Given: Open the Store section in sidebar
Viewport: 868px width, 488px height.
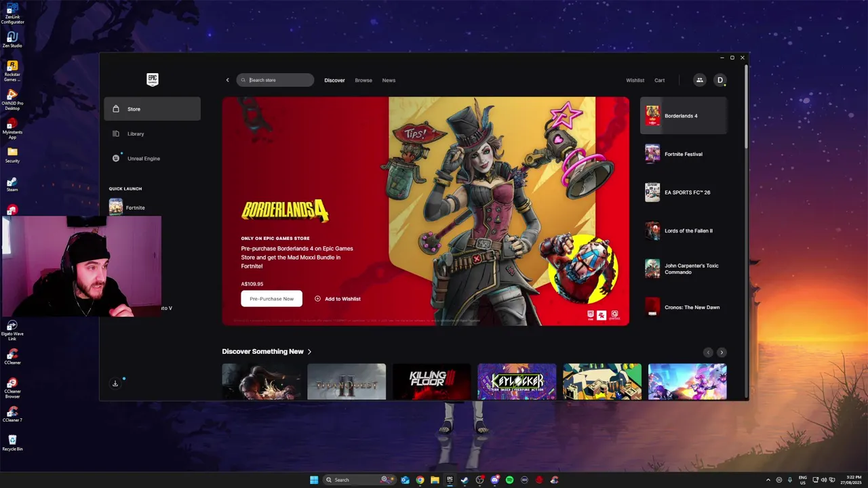Looking at the screenshot, I should point(152,109).
